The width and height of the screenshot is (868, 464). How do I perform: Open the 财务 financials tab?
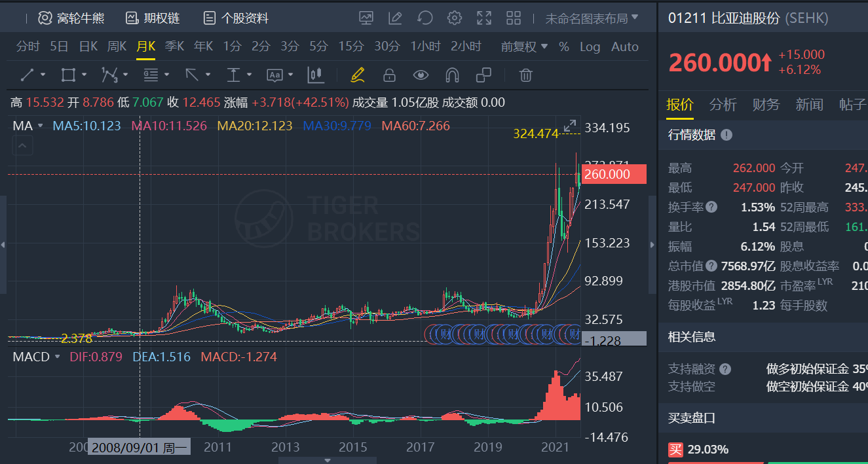(766, 105)
